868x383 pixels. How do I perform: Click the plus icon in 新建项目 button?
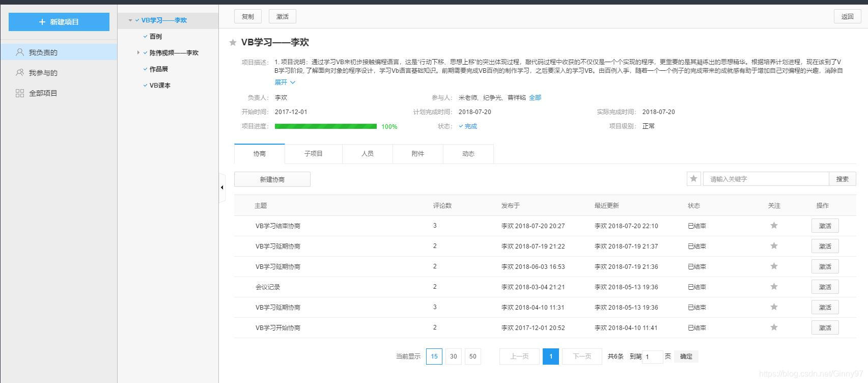(x=42, y=22)
